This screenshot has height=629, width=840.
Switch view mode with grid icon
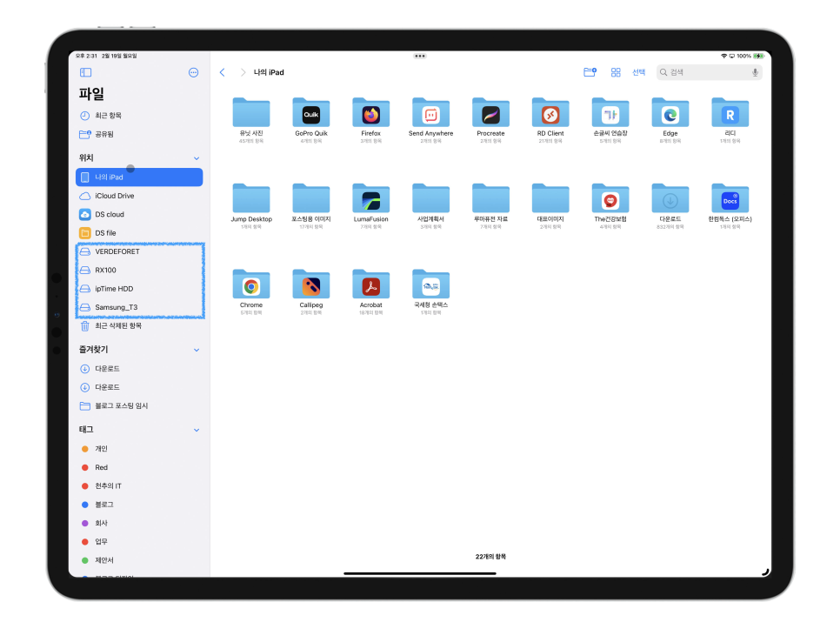coord(616,72)
